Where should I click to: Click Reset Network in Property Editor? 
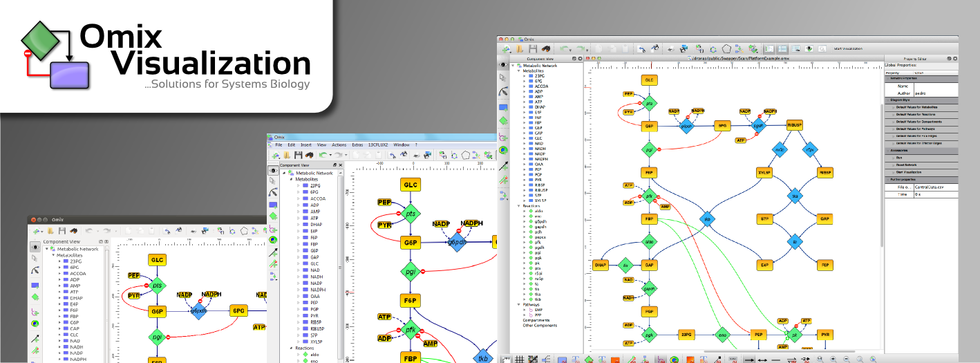tap(921, 165)
